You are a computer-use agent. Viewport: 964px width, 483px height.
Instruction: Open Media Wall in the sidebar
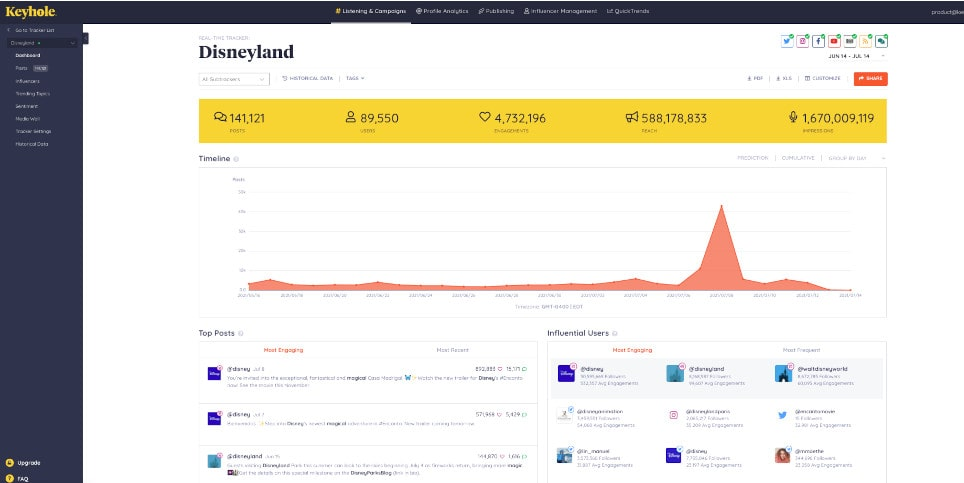click(x=28, y=119)
